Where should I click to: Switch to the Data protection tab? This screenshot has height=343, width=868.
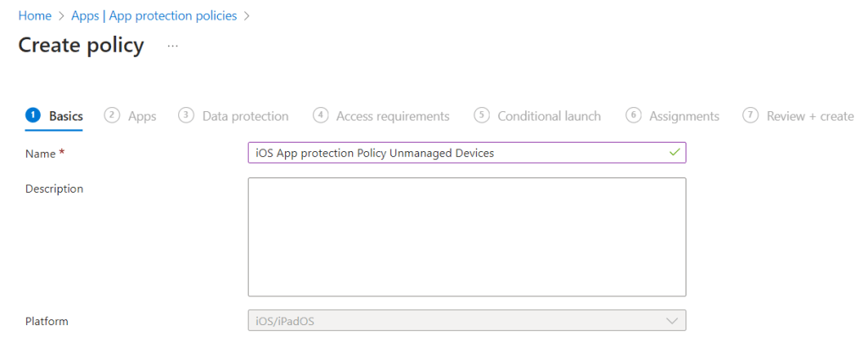(245, 116)
